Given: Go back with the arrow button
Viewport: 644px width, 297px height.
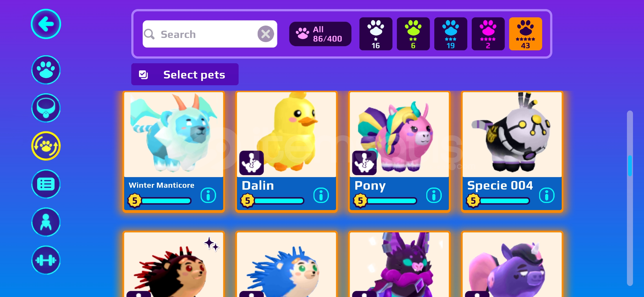Looking at the screenshot, I should (x=46, y=24).
